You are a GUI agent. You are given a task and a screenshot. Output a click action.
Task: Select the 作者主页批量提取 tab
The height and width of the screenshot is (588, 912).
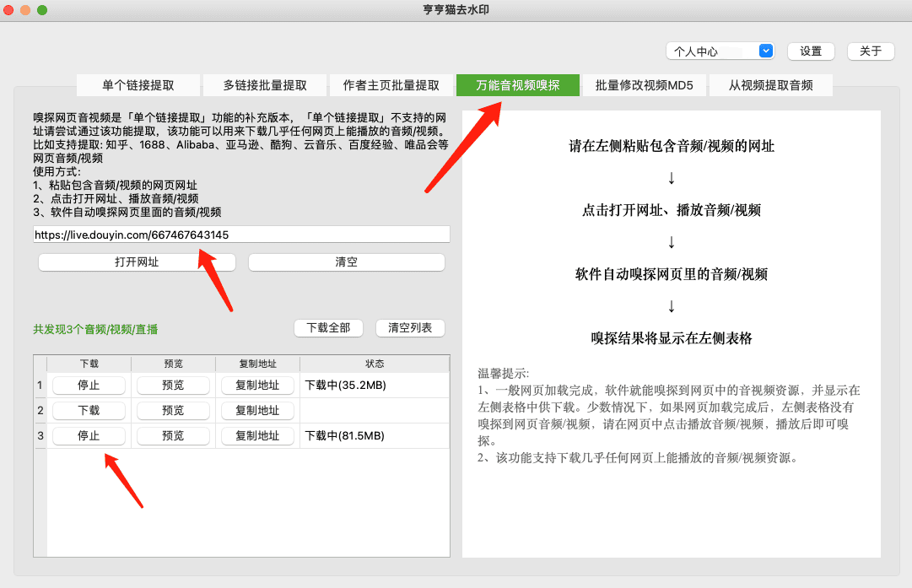391,85
